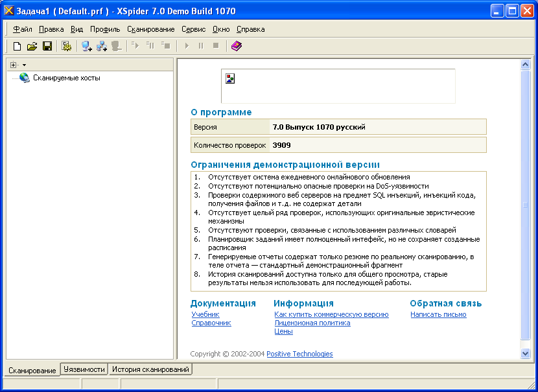Click the vertical scrollbar thumb
Image resolution: width=538 pixels, height=392 pixels.
[525, 205]
